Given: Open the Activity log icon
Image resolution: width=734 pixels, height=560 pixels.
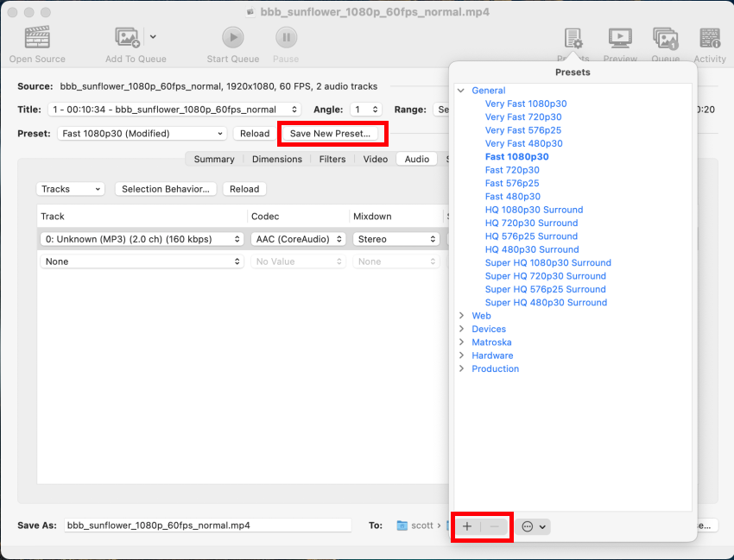Looking at the screenshot, I should coord(710,39).
